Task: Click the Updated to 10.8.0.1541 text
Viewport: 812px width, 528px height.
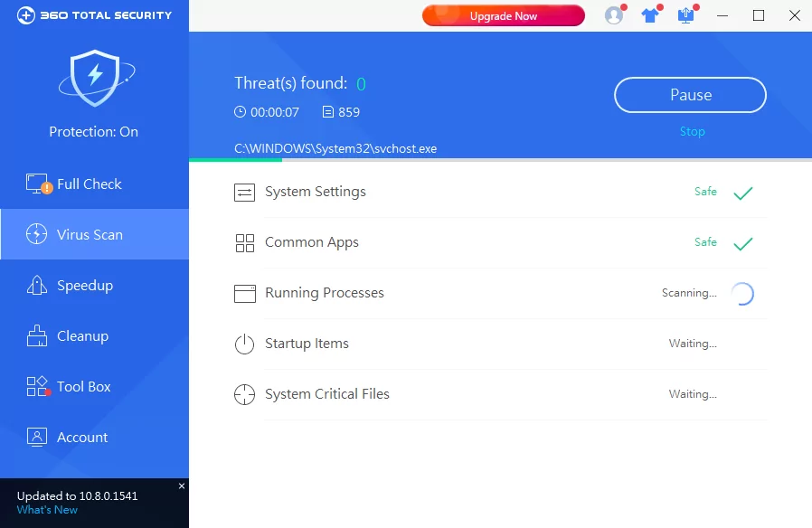Action: coord(77,496)
